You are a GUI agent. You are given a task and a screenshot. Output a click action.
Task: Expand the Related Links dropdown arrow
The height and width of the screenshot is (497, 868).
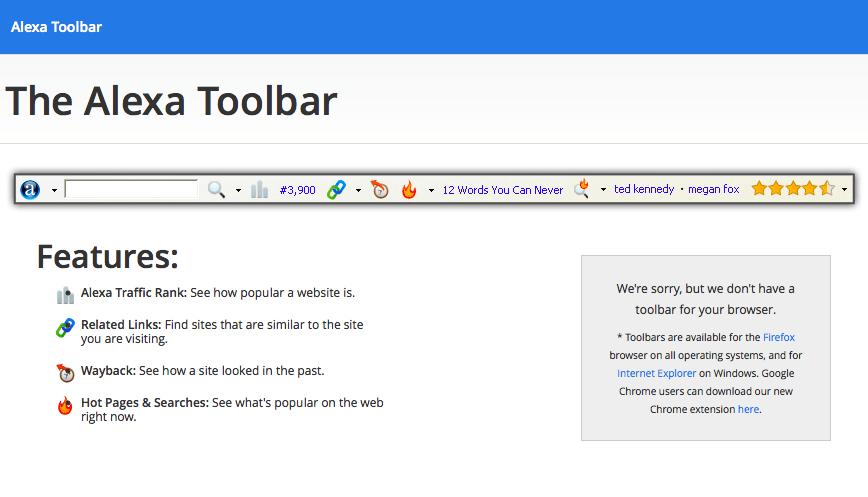pyautogui.click(x=358, y=190)
